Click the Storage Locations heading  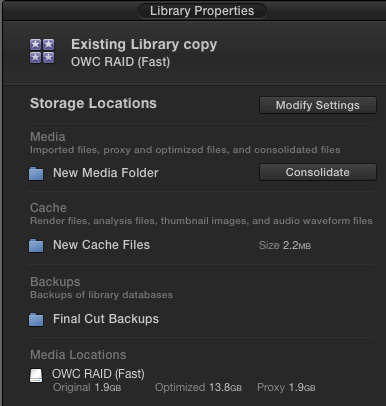(x=93, y=103)
